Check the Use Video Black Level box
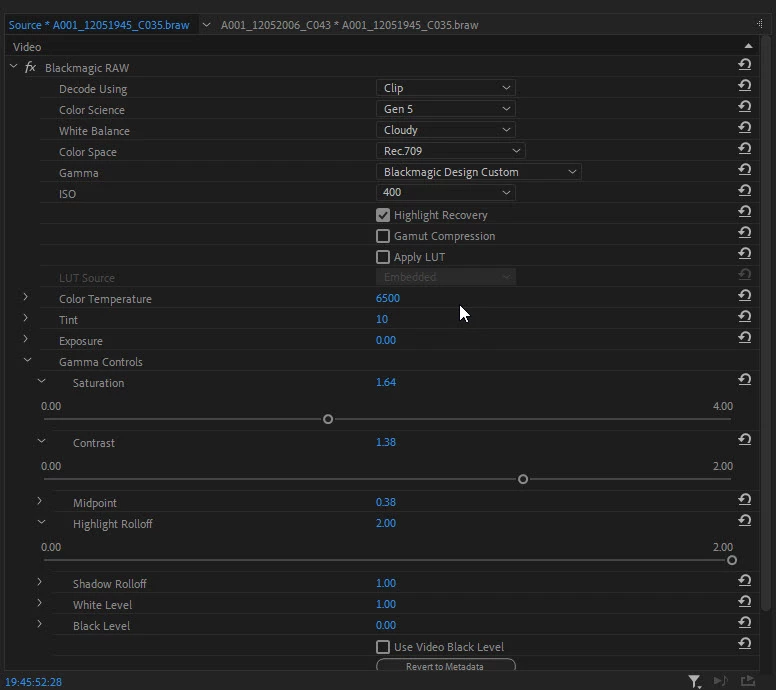Image resolution: width=776 pixels, height=690 pixels. pos(383,647)
